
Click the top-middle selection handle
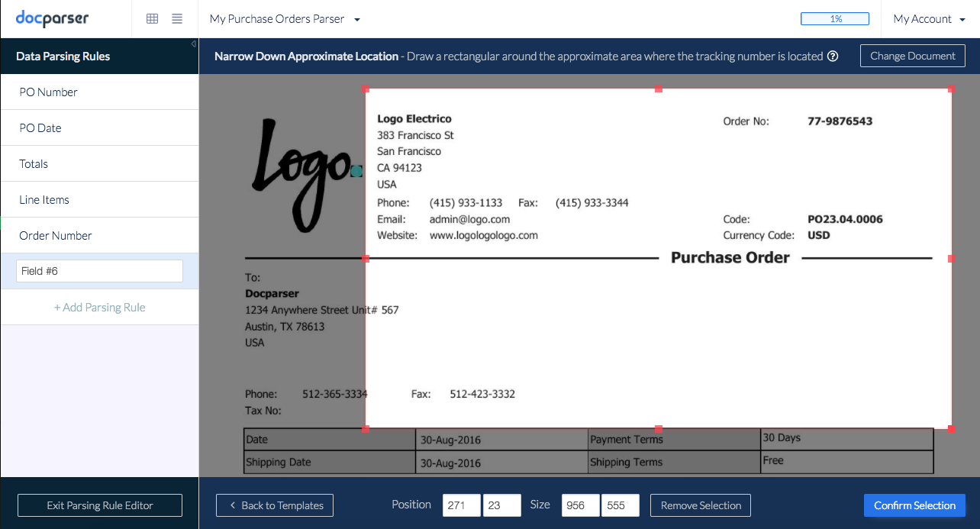click(659, 89)
